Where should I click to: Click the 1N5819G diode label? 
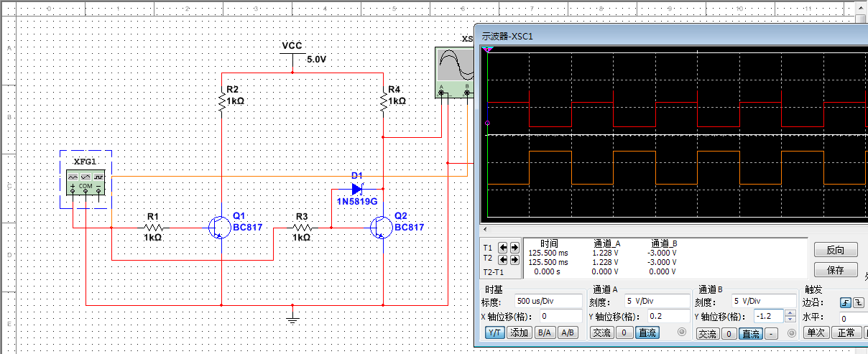(x=357, y=202)
